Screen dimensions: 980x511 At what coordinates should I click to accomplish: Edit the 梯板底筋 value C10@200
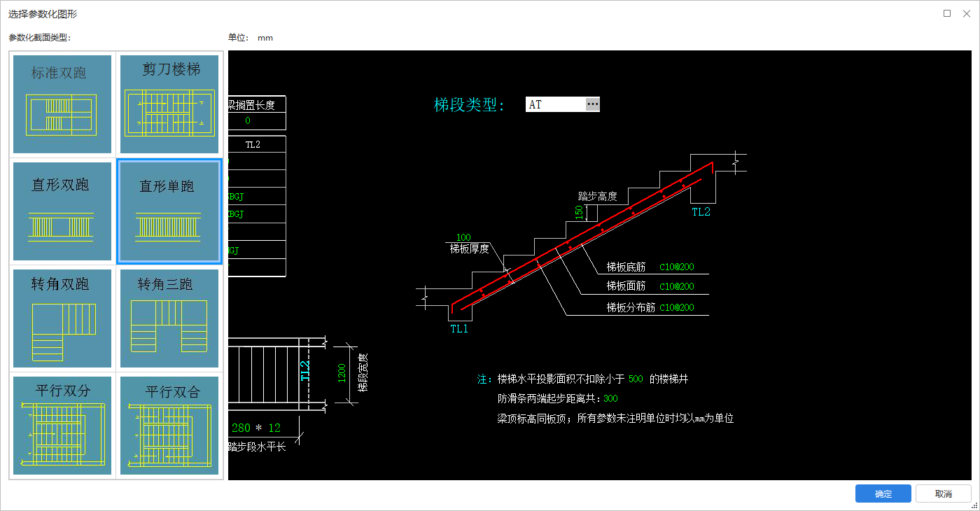(677, 267)
